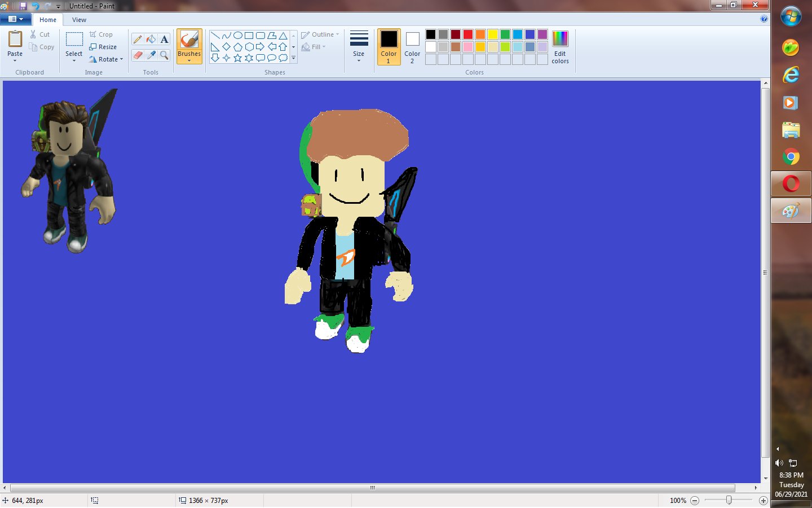The width and height of the screenshot is (812, 508).
Task: Activate Color 1 selector
Action: coord(389,47)
